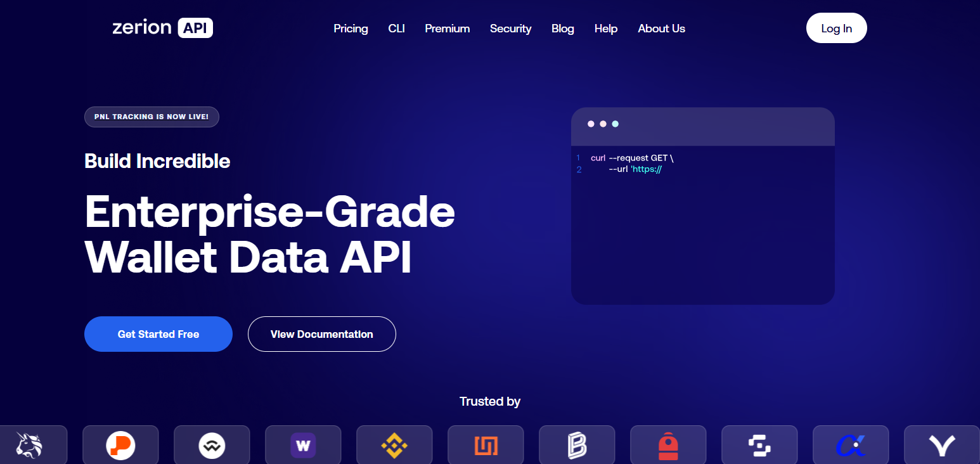Image resolution: width=980 pixels, height=464 pixels.
Task: Click the white Y logo card
Action: click(942, 445)
